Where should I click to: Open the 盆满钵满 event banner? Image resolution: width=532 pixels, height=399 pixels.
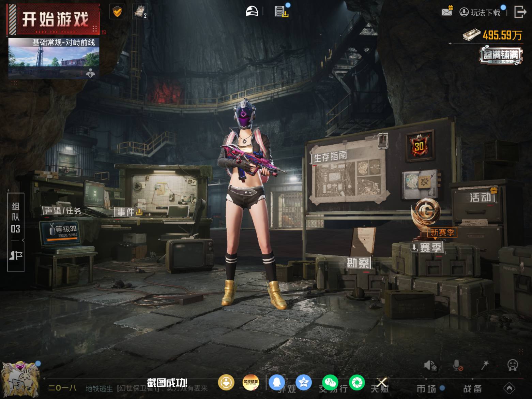pos(501,55)
